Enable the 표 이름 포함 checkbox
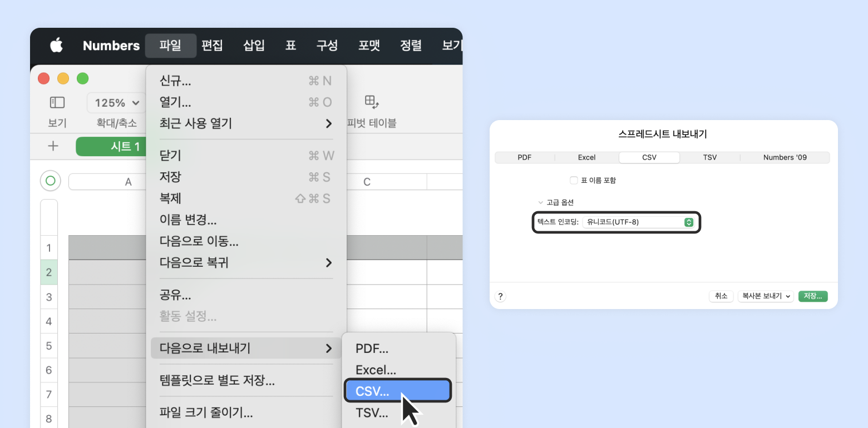Screen dimensions: 868x428 tap(574, 180)
